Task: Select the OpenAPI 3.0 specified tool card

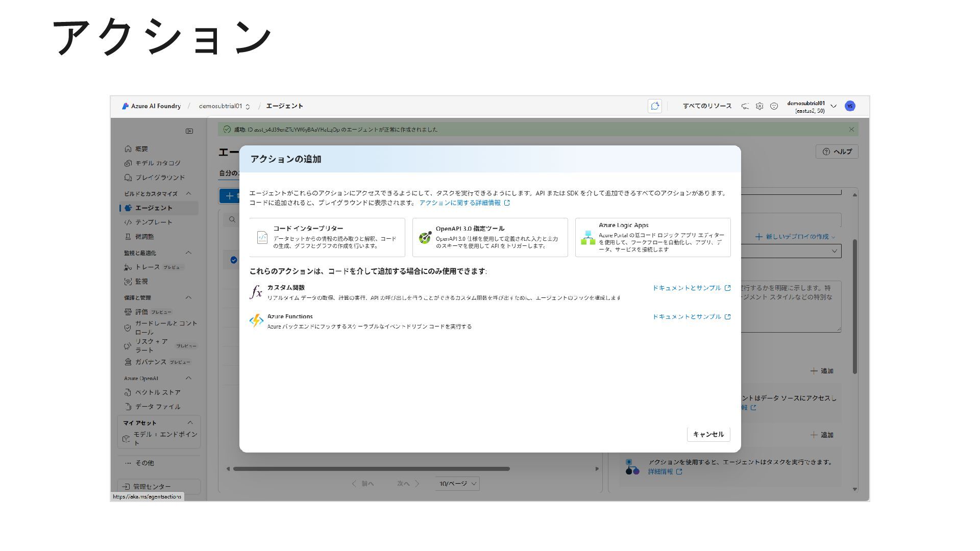Action: [490, 237]
